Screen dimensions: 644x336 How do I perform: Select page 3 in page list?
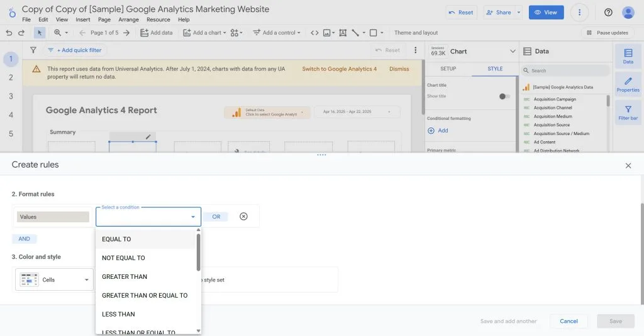(11, 97)
